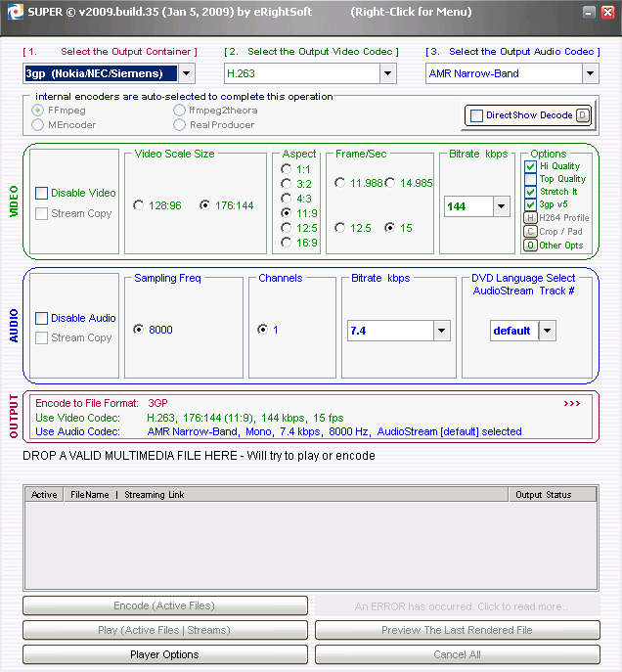Screen dimensions: 622x672
Task: Select the ffmpeg2theora encoder radio button
Action: tap(179, 111)
